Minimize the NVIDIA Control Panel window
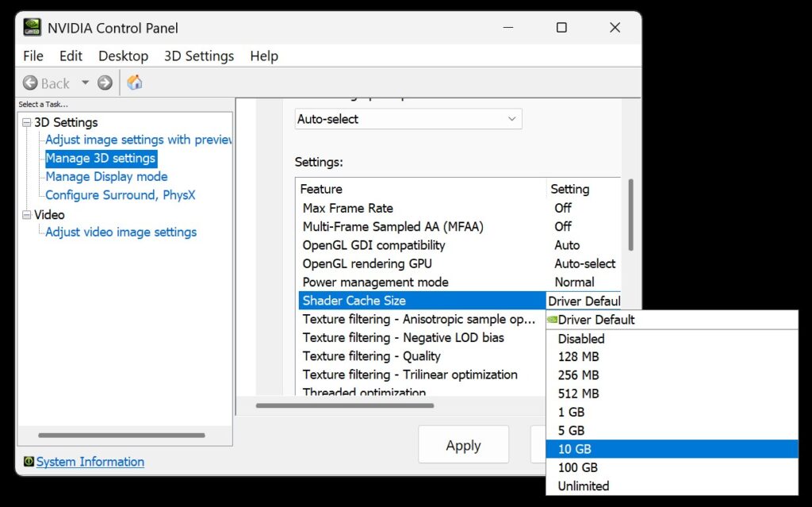This screenshot has height=507, width=812. click(508, 28)
